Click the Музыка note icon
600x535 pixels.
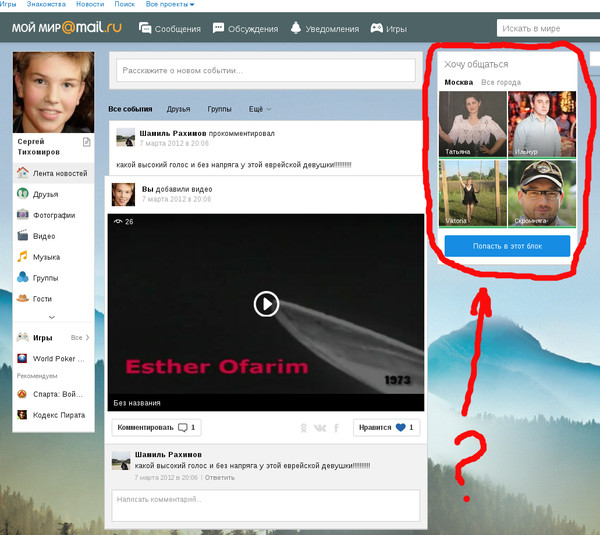tap(23, 256)
